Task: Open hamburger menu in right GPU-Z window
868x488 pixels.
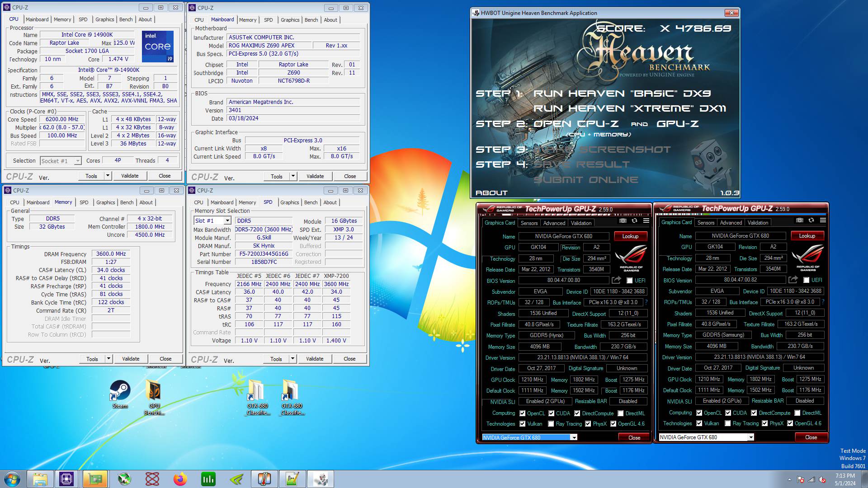Action: point(823,221)
